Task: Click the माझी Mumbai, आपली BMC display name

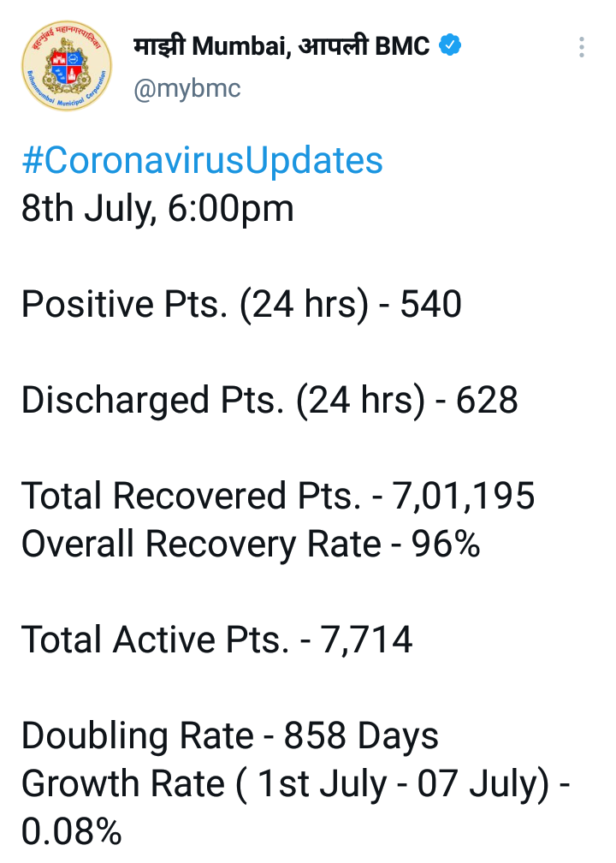Action: pyautogui.click(x=281, y=46)
